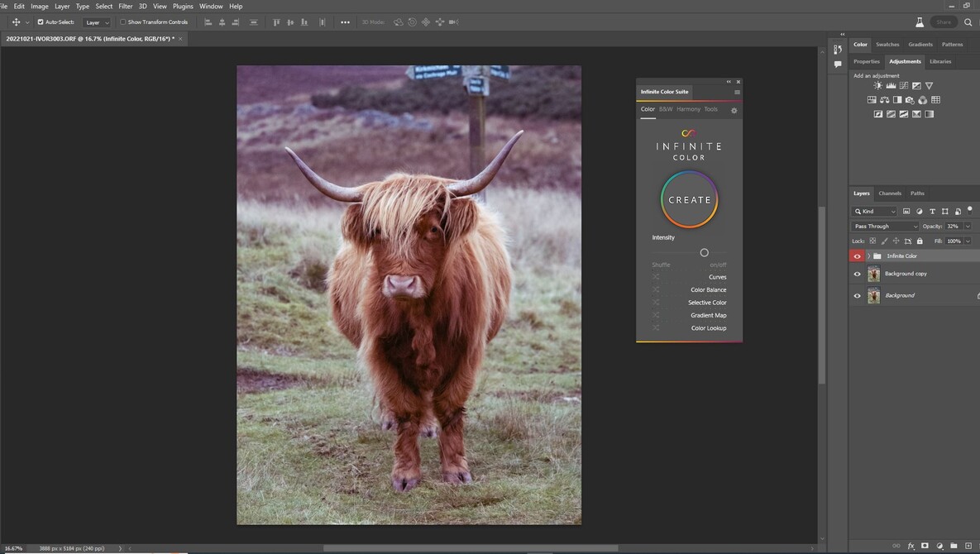The height and width of the screenshot is (554, 980).
Task: Add a Brightness/Contrast adjustment layer
Action: point(877,85)
